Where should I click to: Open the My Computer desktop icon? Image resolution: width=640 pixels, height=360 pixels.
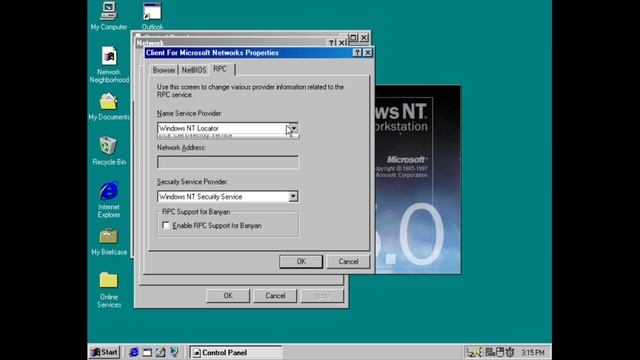pos(109,16)
